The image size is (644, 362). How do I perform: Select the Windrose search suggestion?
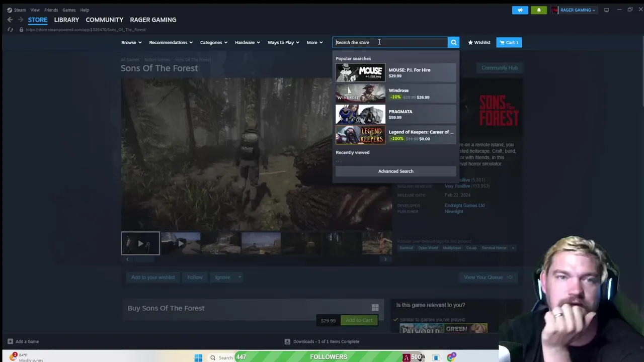point(395,94)
